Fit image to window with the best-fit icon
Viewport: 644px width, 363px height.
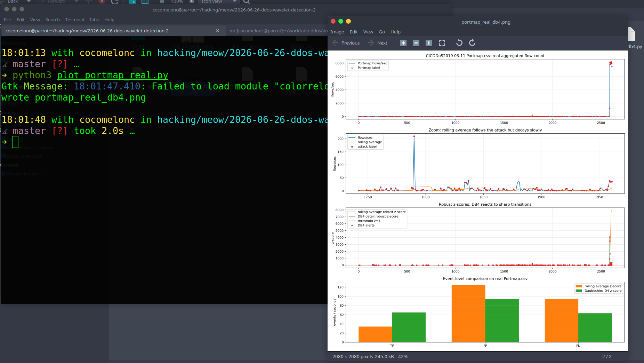click(x=442, y=43)
